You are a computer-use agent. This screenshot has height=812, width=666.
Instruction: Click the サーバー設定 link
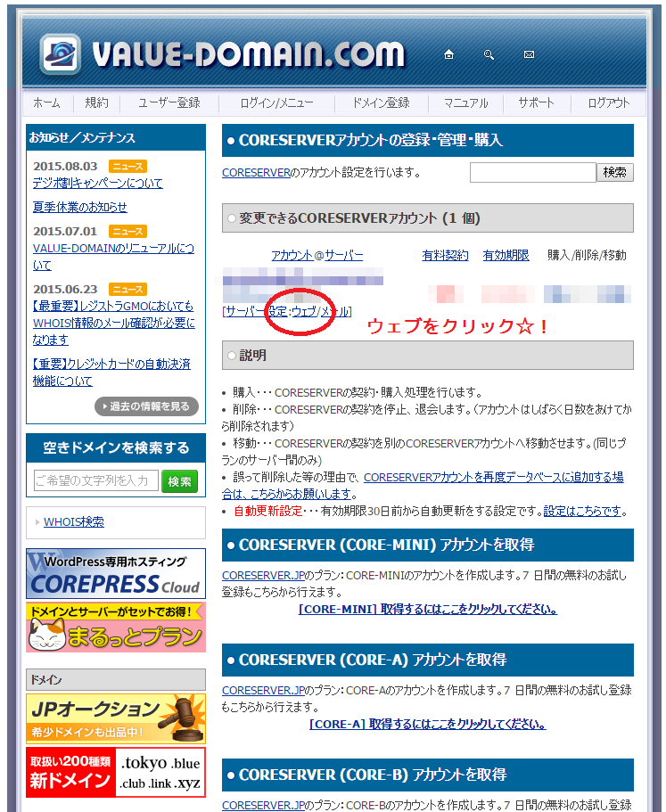[256, 311]
